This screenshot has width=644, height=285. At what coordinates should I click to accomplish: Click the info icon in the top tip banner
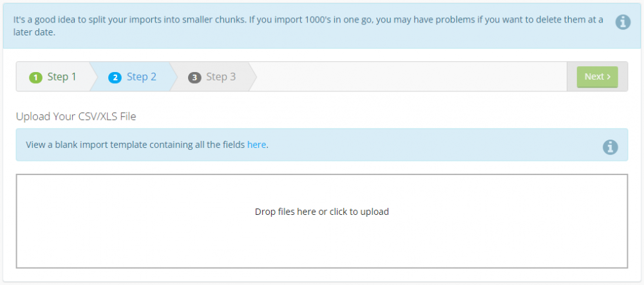[x=623, y=22]
